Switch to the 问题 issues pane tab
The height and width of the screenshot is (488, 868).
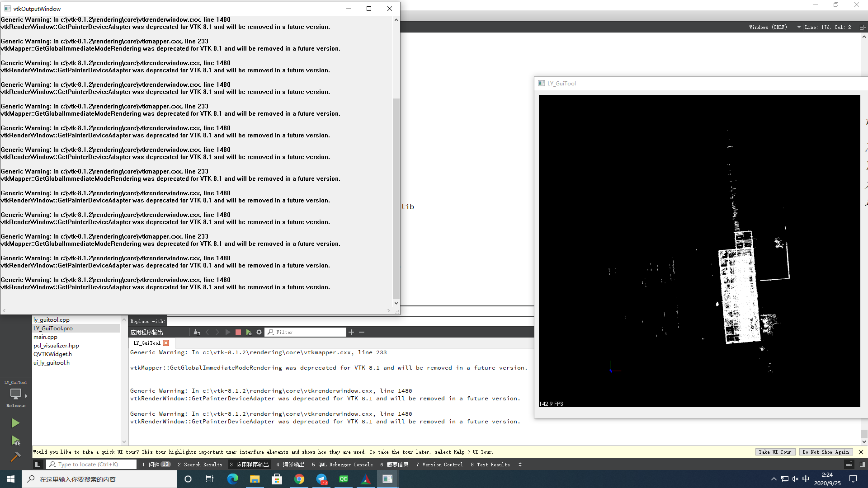[156, 464]
